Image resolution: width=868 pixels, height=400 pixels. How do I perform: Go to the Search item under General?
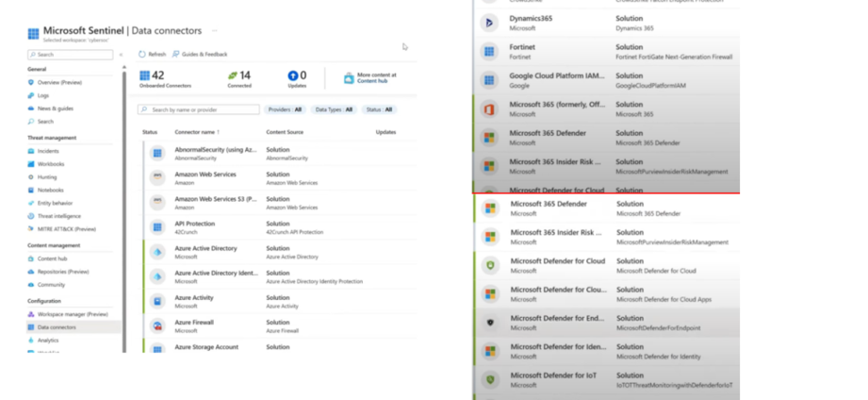point(45,122)
